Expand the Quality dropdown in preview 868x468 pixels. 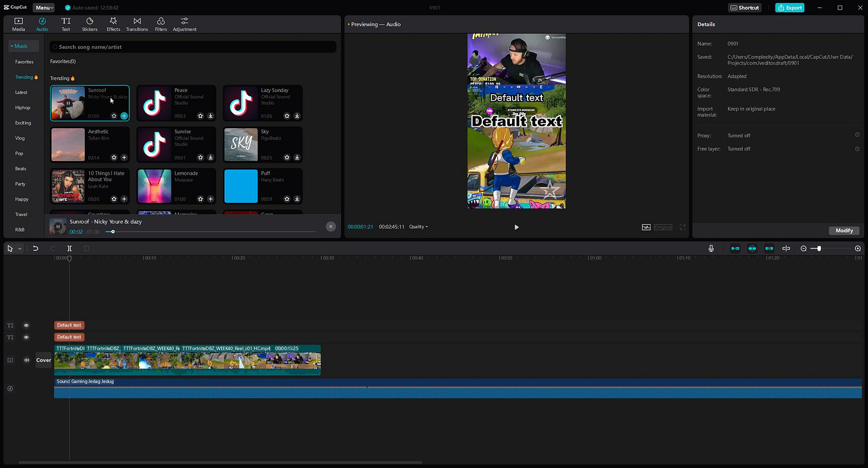click(x=418, y=227)
